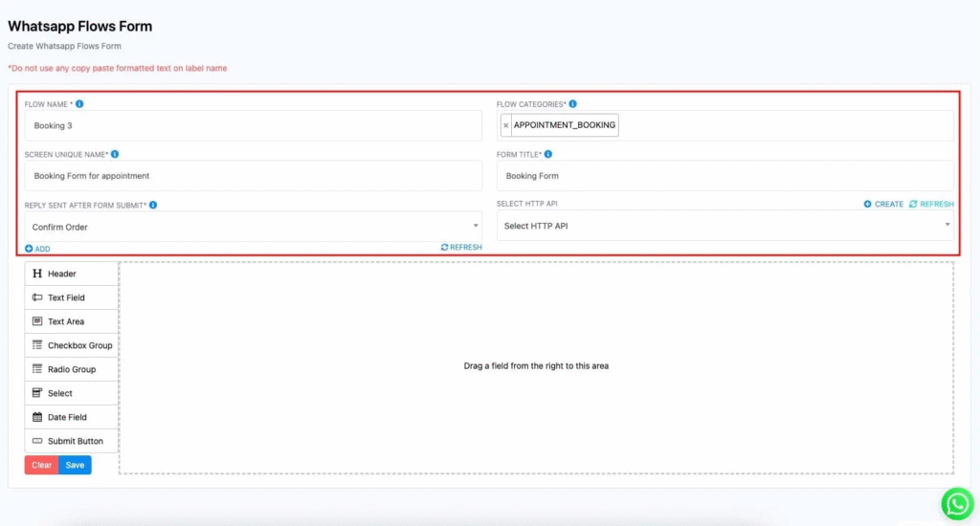Click the Form Title input field
980x526 pixels.
725,176
